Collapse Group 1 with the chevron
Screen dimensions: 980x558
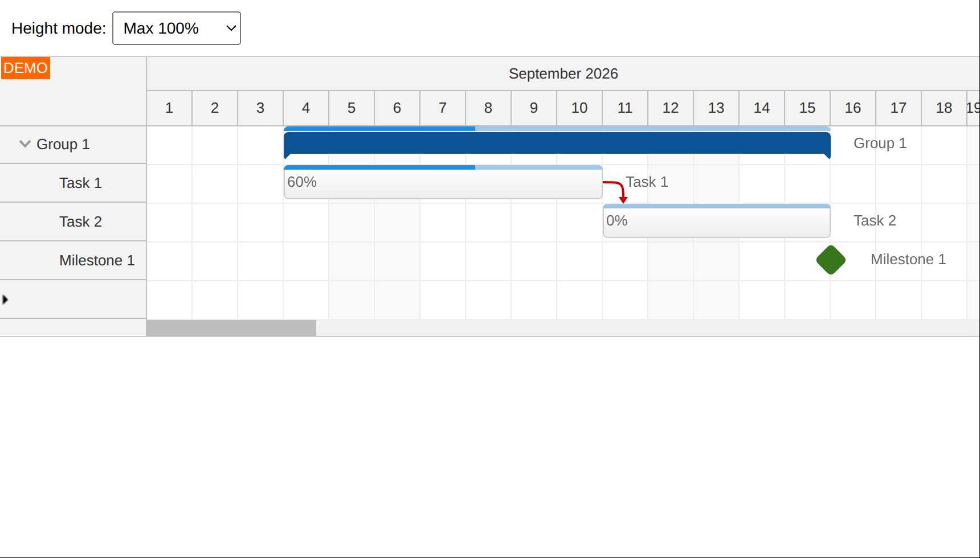click(x=24, y=144)
